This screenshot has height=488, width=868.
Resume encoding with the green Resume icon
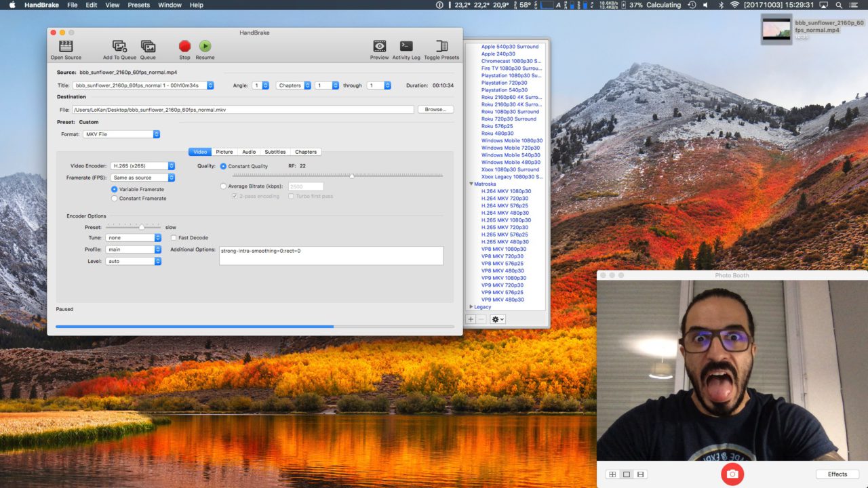click(x=205, y=46)
